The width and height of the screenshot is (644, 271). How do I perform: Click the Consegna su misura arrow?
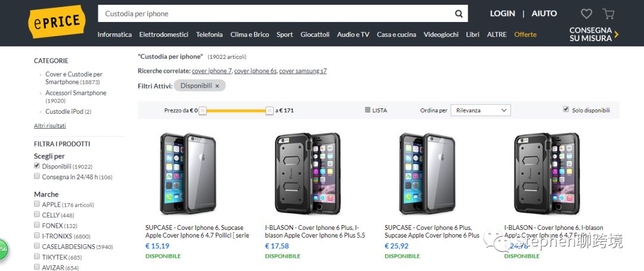point(617,35)
